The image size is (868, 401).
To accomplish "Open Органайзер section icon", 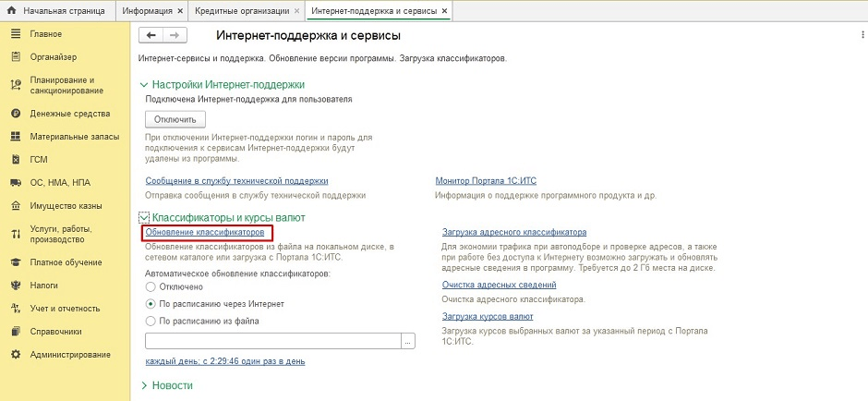I will point(15,57).
